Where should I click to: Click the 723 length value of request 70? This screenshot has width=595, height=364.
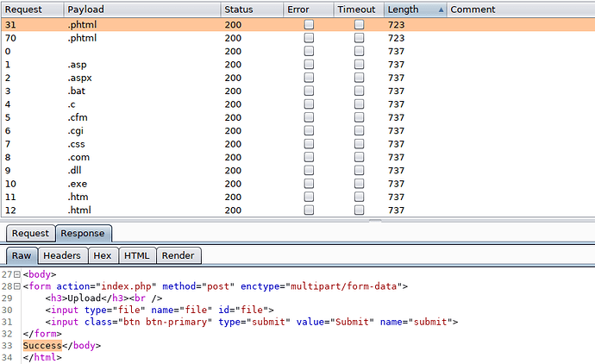(x=396, y=38)
